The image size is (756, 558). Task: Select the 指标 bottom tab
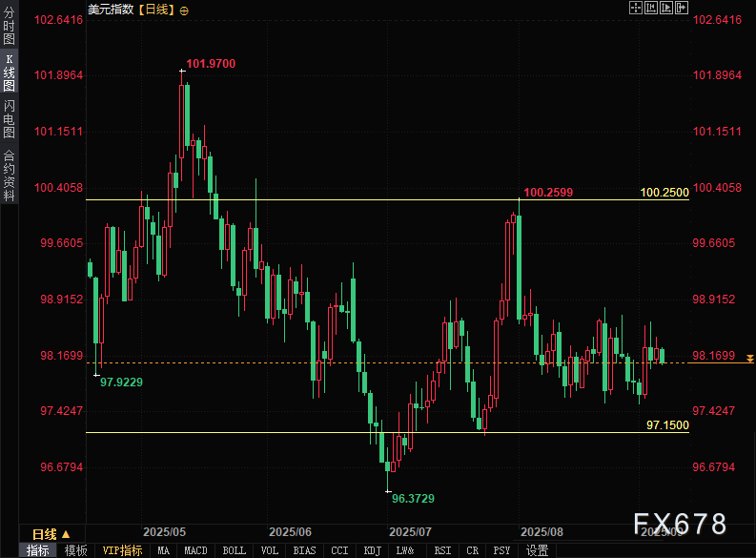click(38, 550)
